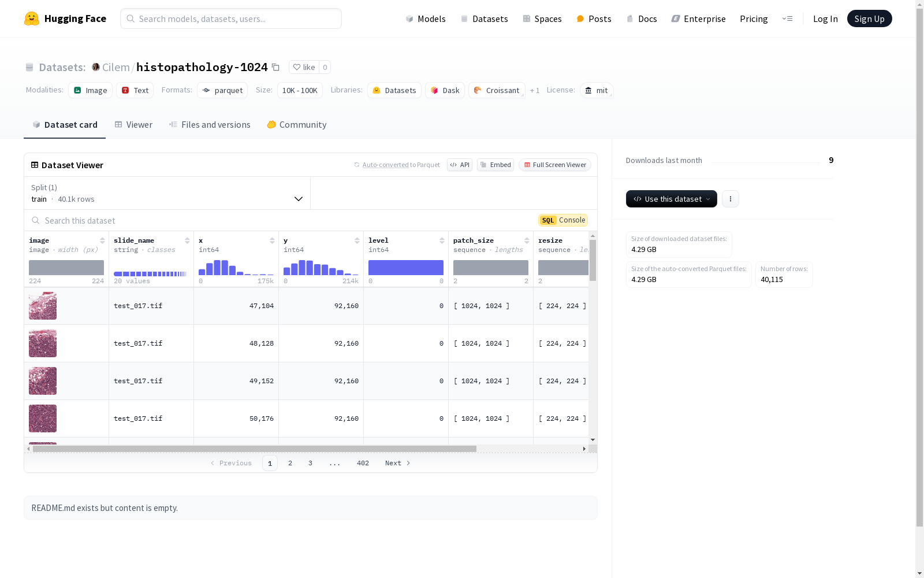Open the Full Screen Viewer
Image resolution: width=924 pixels, height=578 pixels.
pyautogui.click(x=554, y=165)
